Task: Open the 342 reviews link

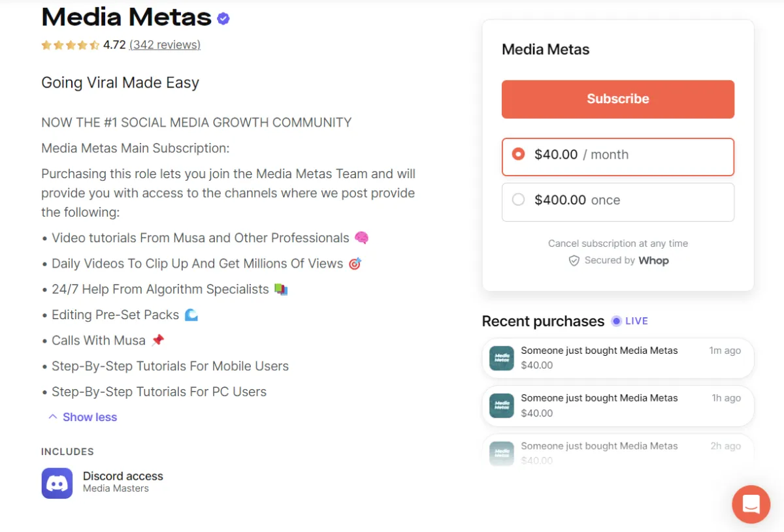Action: click(x=164, y=45)
